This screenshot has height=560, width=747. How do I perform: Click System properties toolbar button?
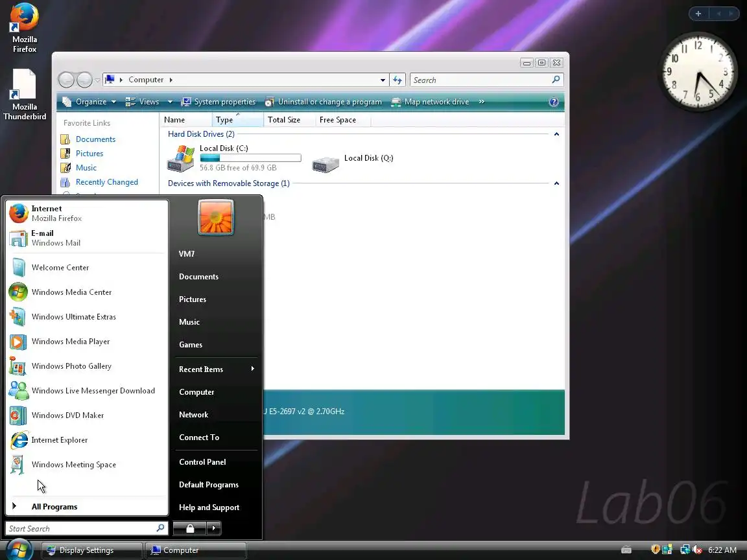[x=219, y=102]
